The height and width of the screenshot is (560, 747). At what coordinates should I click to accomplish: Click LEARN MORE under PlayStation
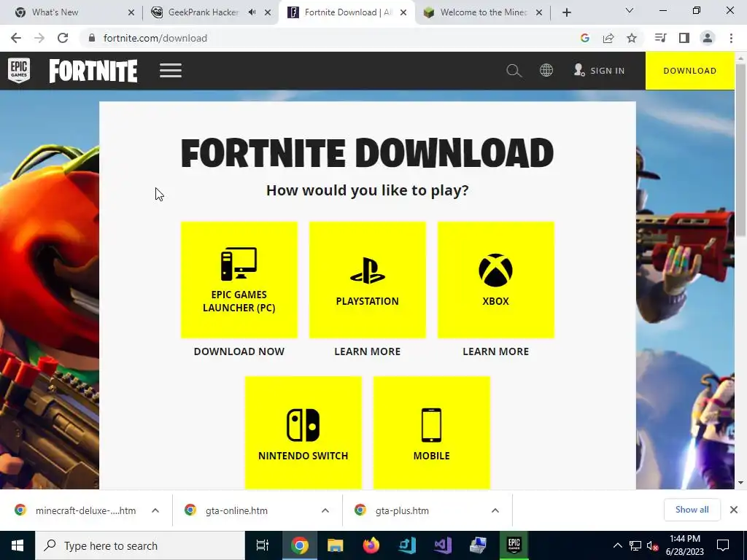click(368, 351)
